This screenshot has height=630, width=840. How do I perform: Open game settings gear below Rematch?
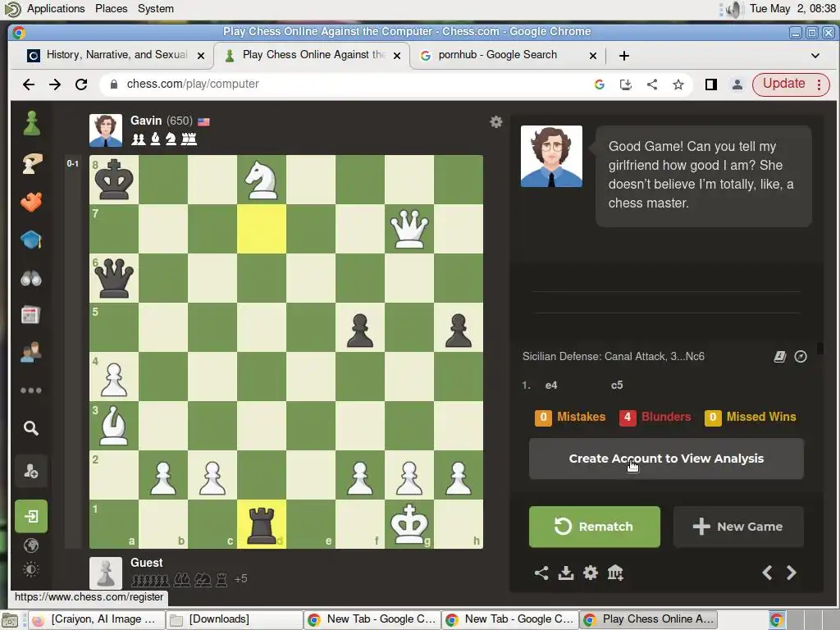[591, 573]
